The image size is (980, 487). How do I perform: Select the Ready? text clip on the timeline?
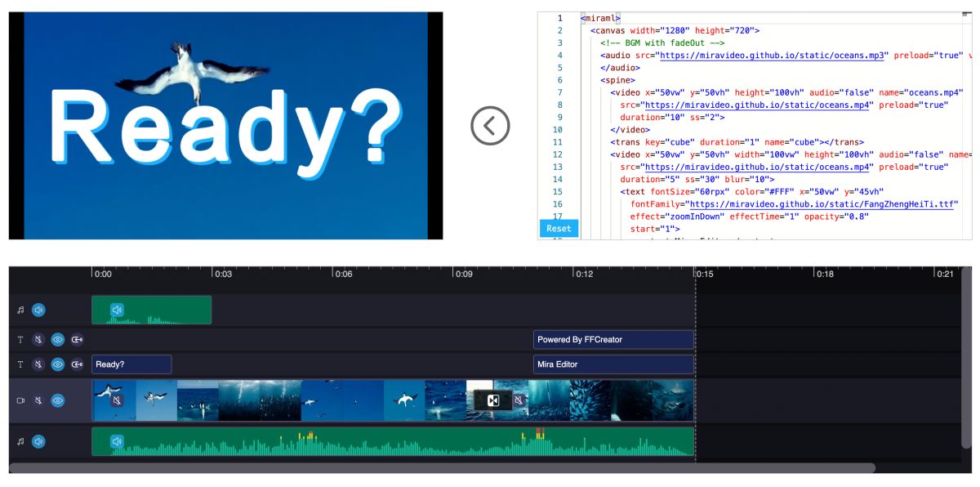131,364
